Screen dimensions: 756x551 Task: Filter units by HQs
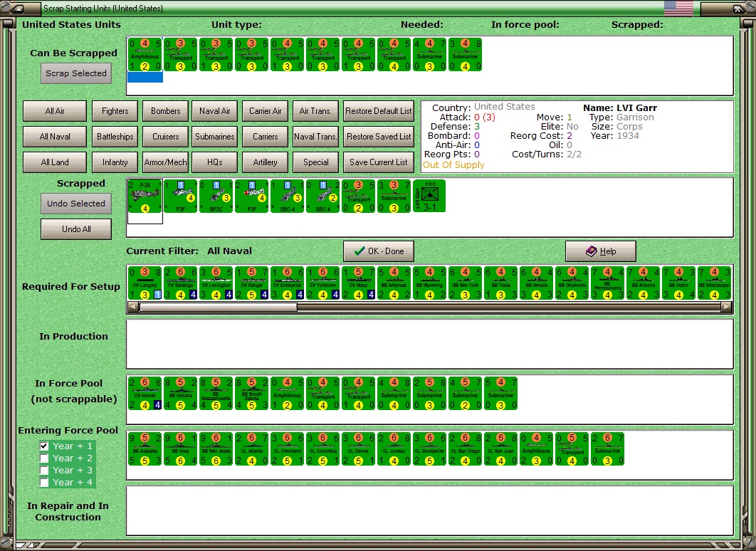coord(214,162)
